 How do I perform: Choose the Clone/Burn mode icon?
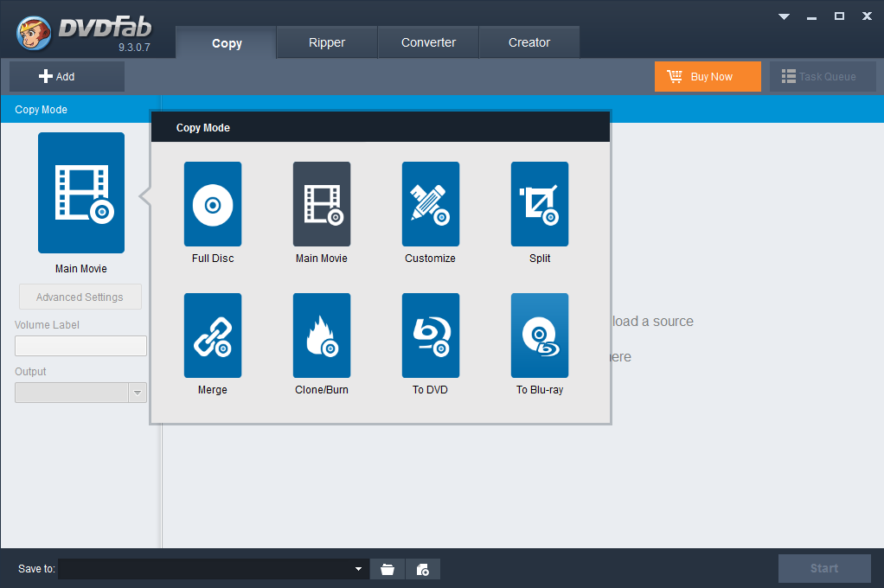click(x=322, y=336)
